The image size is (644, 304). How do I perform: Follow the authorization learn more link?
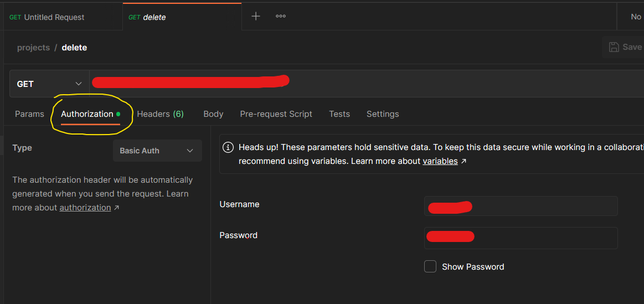point(85,208)
